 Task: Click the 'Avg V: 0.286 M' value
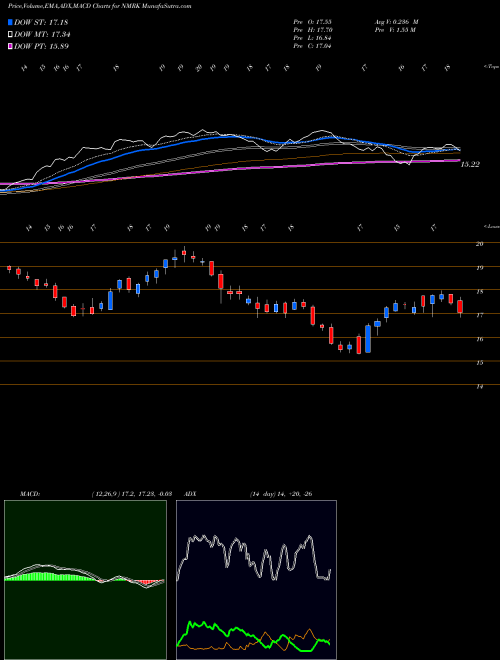(396, 22)
